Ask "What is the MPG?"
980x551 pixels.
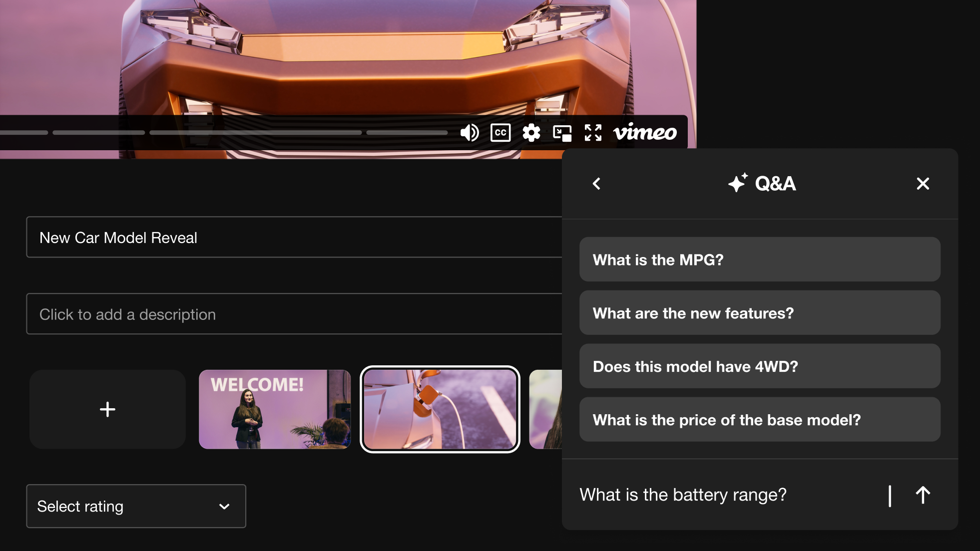click(759, 260)
